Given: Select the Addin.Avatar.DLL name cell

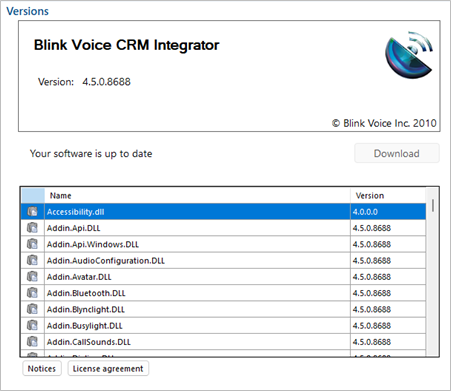Looking at the screenshot, I should click(197, 277).
